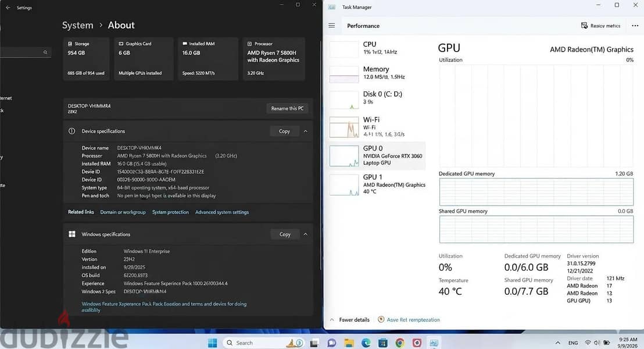This screenshot has height=349, width=644.
Task: Click the info icon beside Device specifications
Action: point(72,131)
